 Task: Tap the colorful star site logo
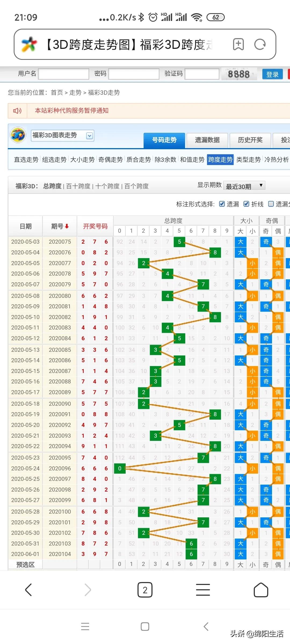pyautogui.click(x=29, y=44)
